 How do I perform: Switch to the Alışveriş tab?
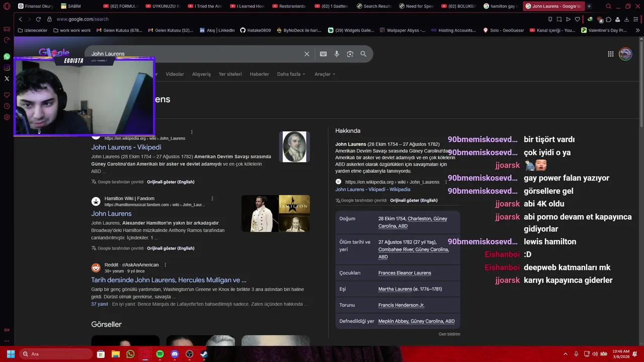click(x=201, y=74)
